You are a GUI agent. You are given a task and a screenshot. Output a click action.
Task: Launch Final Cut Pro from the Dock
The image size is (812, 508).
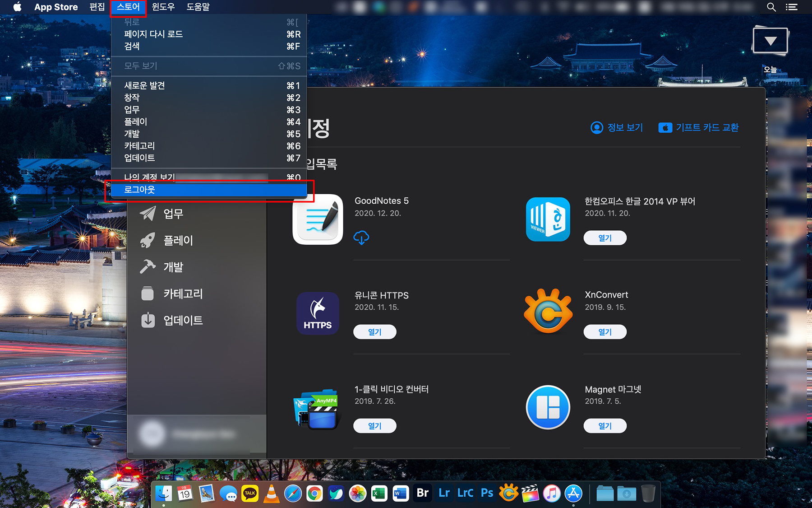530,493
